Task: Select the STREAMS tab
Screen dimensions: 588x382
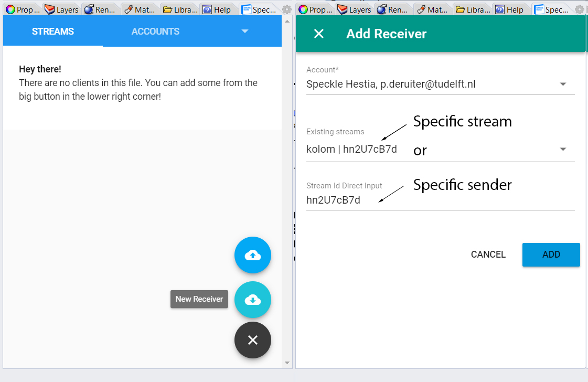Action: pos(52,31)
